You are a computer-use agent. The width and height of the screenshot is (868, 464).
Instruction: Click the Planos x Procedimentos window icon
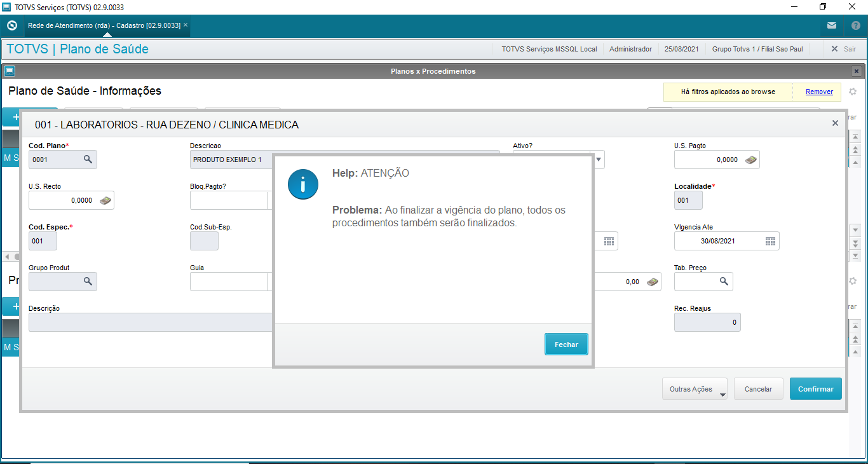click(x=10, y=71)
